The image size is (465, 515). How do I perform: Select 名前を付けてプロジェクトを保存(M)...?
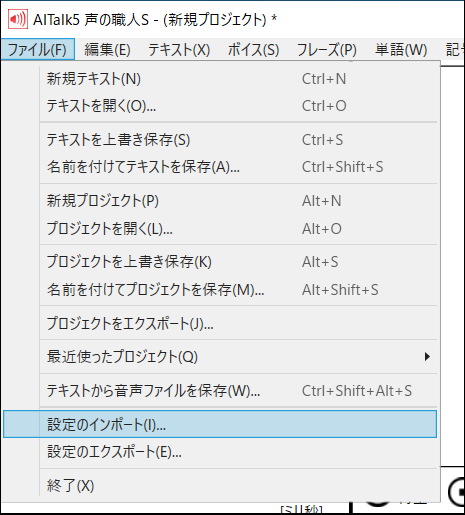[220, 290]
